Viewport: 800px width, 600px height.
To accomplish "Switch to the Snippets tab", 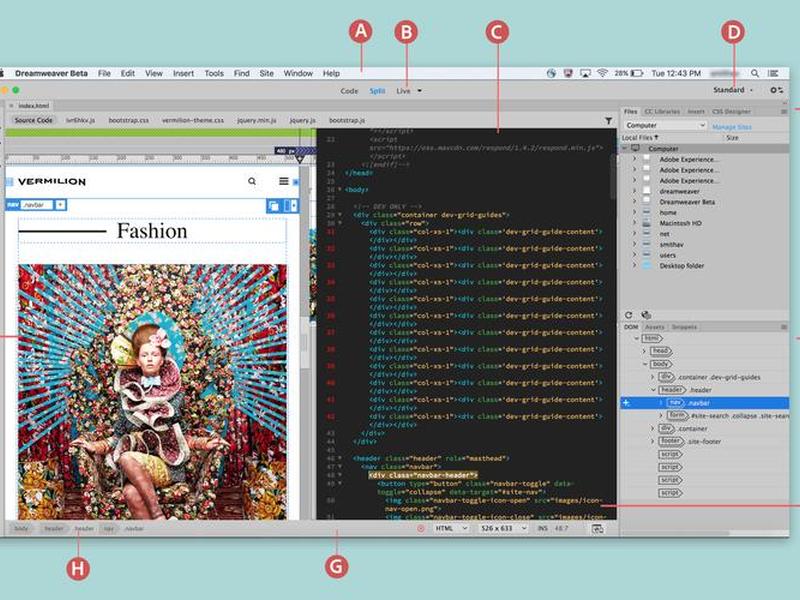I will (684, 327).
